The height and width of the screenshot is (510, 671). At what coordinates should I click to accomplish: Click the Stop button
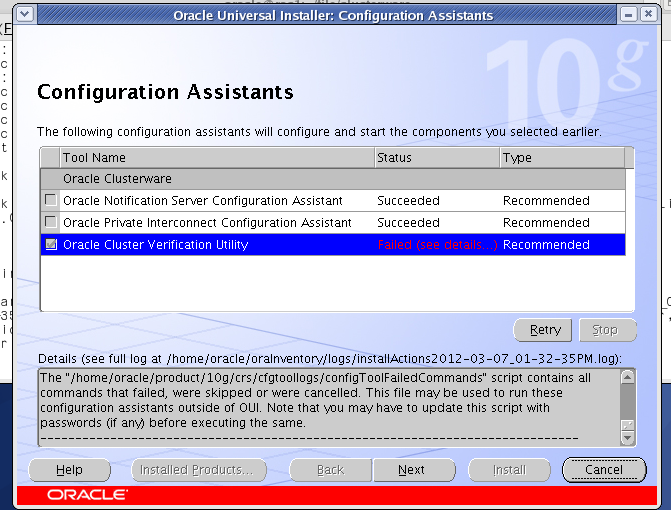click(x=608, y=330)
